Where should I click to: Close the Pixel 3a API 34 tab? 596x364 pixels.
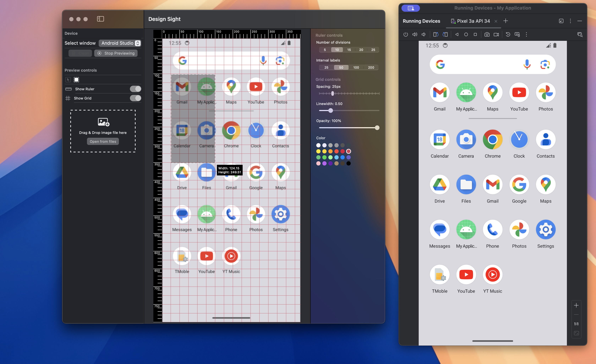point(496,21)
